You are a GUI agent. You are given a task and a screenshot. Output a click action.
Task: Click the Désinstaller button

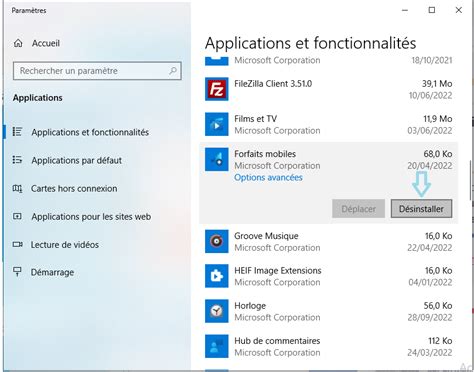coord(421,209)
